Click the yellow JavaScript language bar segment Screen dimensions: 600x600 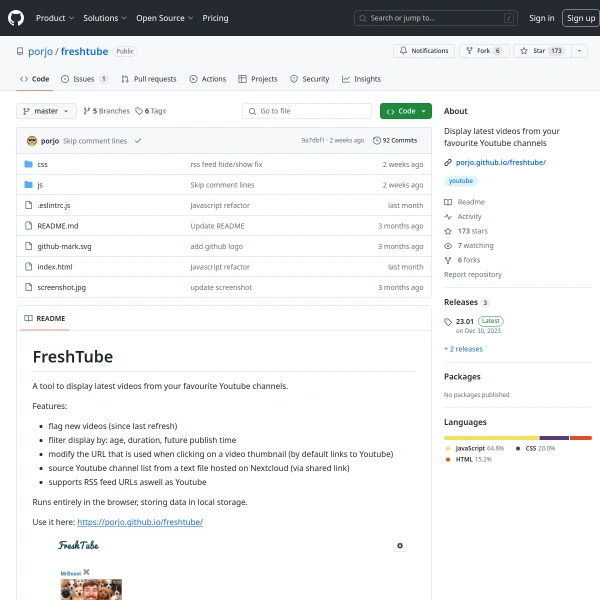pyautogui.click(x=491, y=438)
